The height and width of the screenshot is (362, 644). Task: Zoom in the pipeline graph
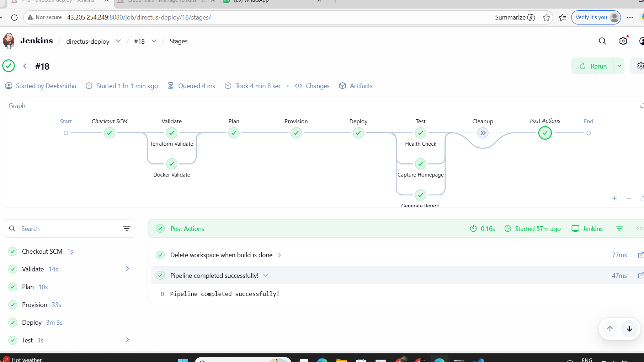pos(614,198)
